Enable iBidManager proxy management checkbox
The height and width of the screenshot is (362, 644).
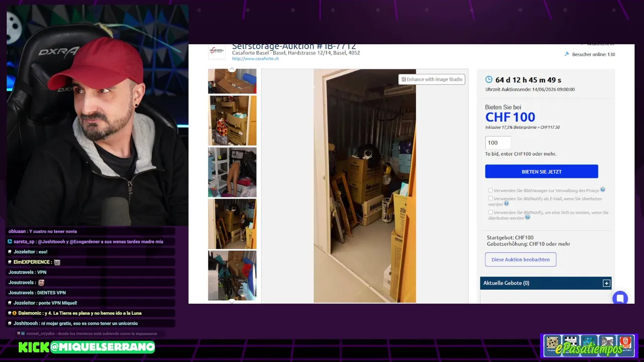coord(491,190)
